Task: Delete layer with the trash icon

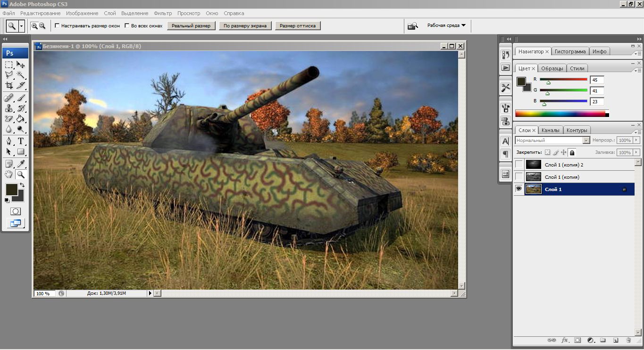Action: [628, 340]
